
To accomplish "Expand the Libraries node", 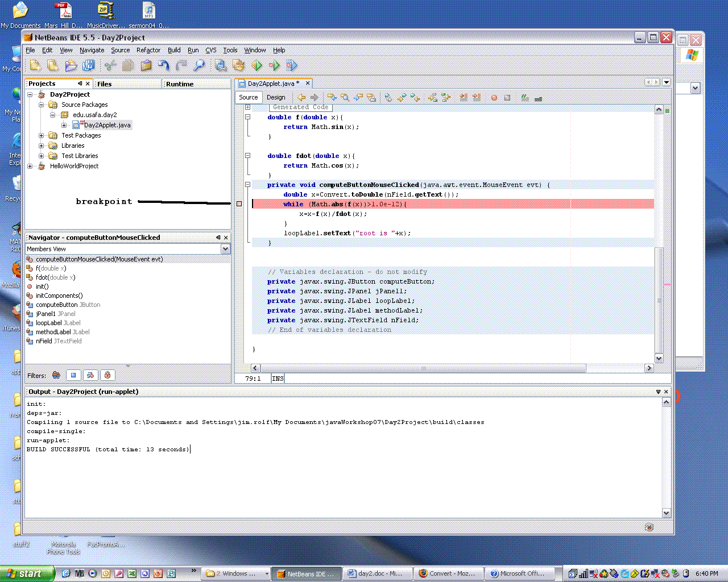I will [x=42, y=145].
